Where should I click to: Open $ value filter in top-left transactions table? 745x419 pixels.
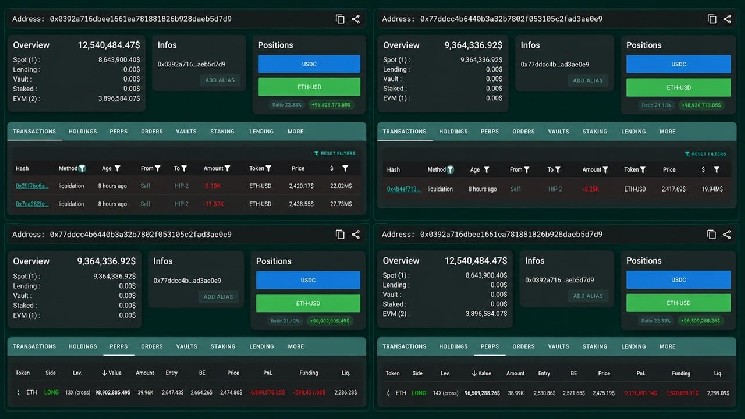point(345,169)
